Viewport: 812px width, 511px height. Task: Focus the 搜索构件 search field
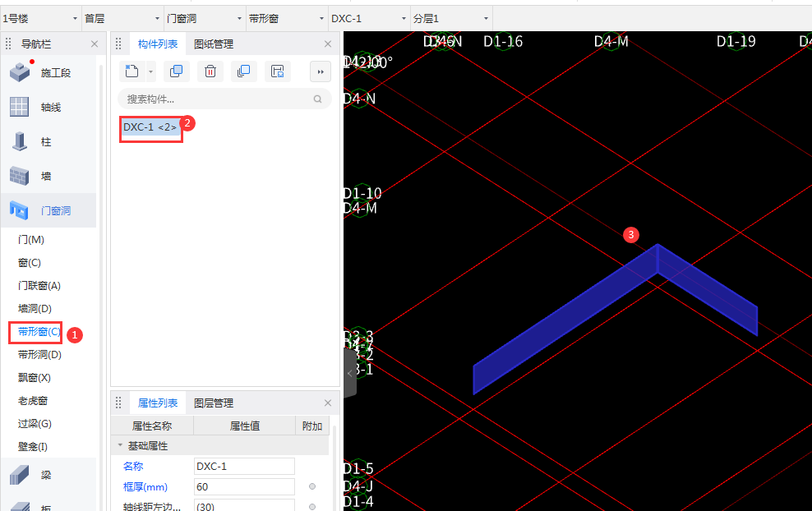point(224,99)
